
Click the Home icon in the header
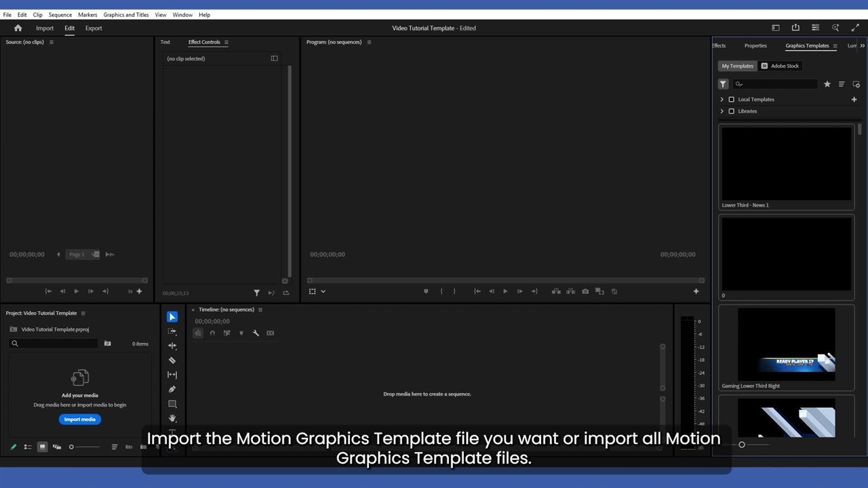[x=18, y=28]
